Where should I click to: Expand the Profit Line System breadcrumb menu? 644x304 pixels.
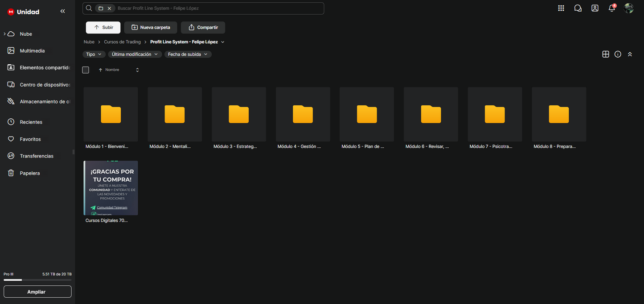pyautogui.click(x=223, y=42)
